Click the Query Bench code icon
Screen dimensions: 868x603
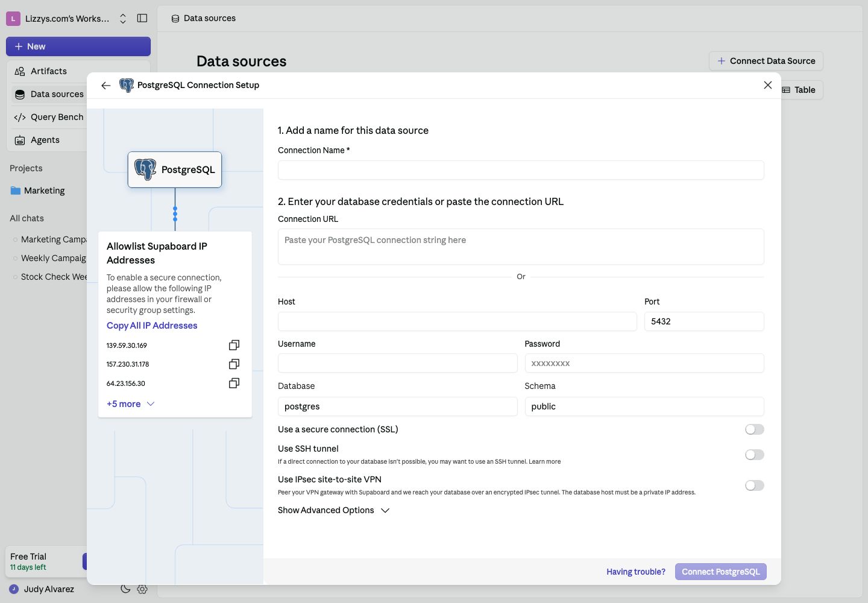[x=20, y=118]
